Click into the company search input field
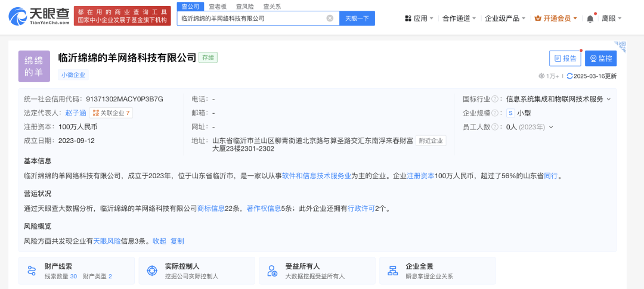 (252, 18)
